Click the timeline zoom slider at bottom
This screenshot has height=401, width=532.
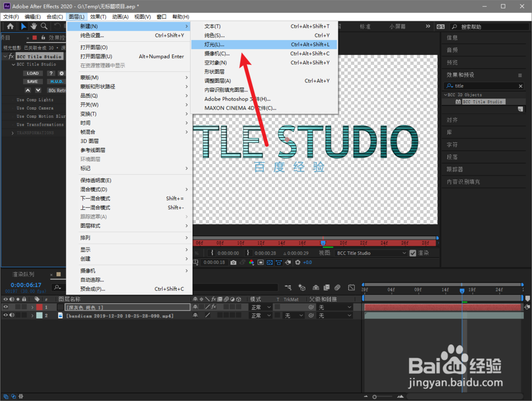tap(383, 397)
